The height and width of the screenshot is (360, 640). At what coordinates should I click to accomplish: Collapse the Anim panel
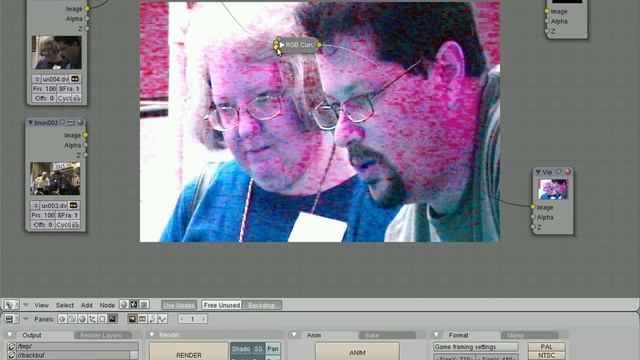coord(294,334)
